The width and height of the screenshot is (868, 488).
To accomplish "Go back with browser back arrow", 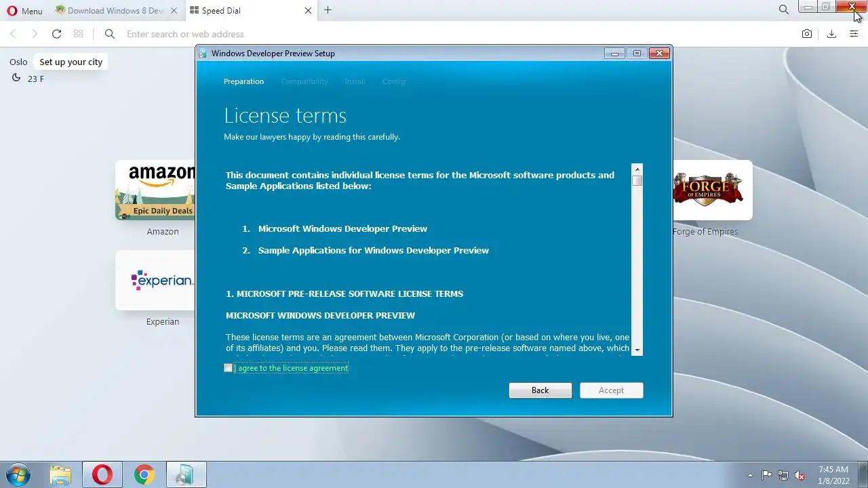I will (x=13, y=34).
